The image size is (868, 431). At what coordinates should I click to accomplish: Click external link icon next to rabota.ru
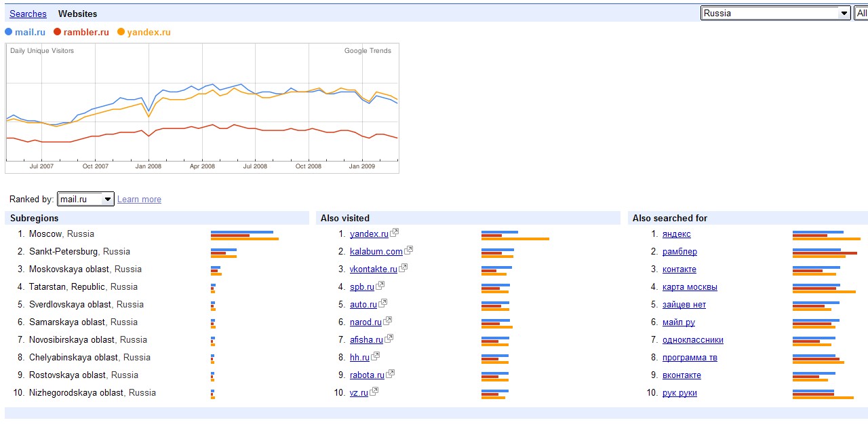[391, 374]
